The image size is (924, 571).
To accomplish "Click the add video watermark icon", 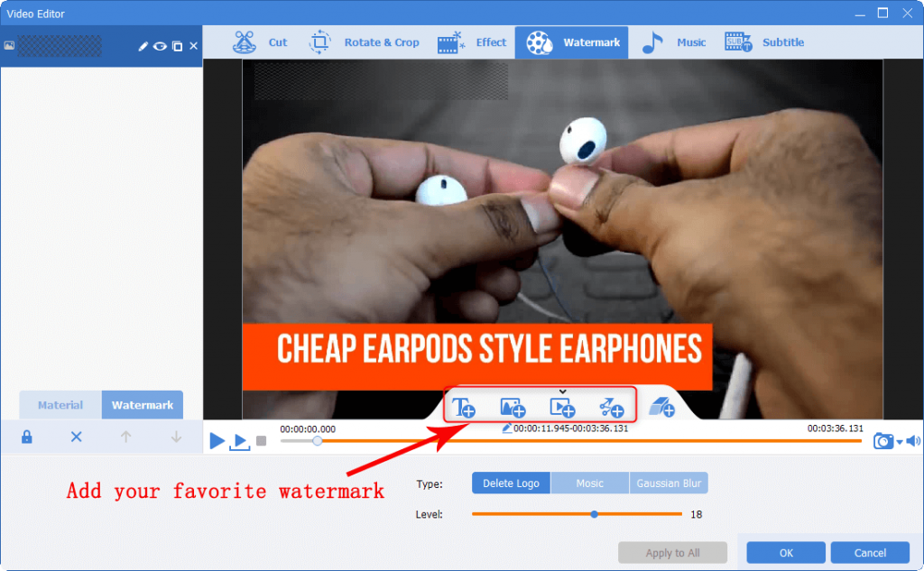I will [x=562, y=408].
